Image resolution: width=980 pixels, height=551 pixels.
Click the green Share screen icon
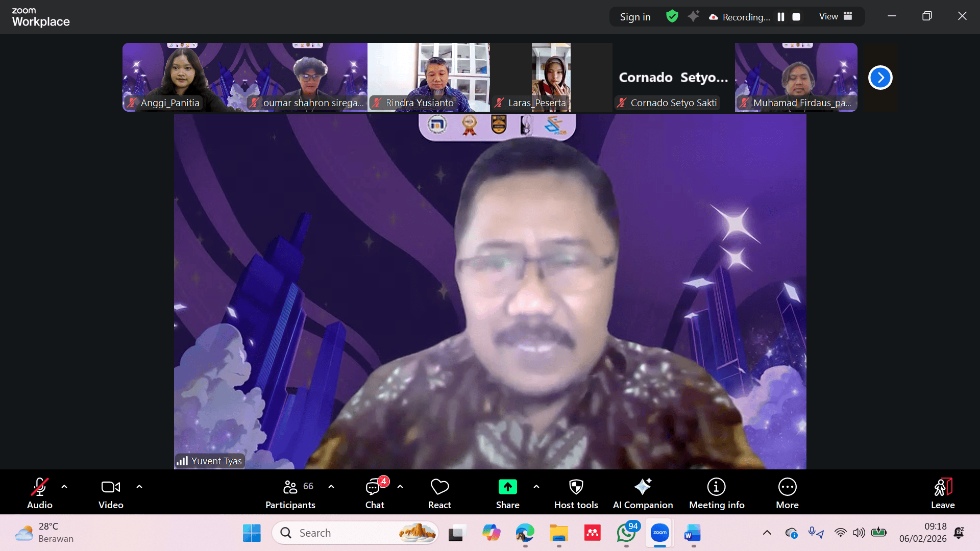[507, 487]
